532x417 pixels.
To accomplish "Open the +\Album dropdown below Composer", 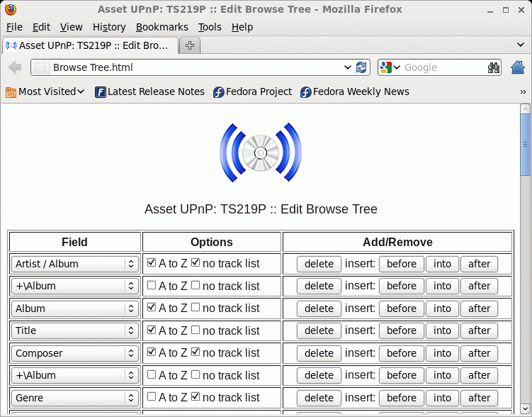I will 75,375.
